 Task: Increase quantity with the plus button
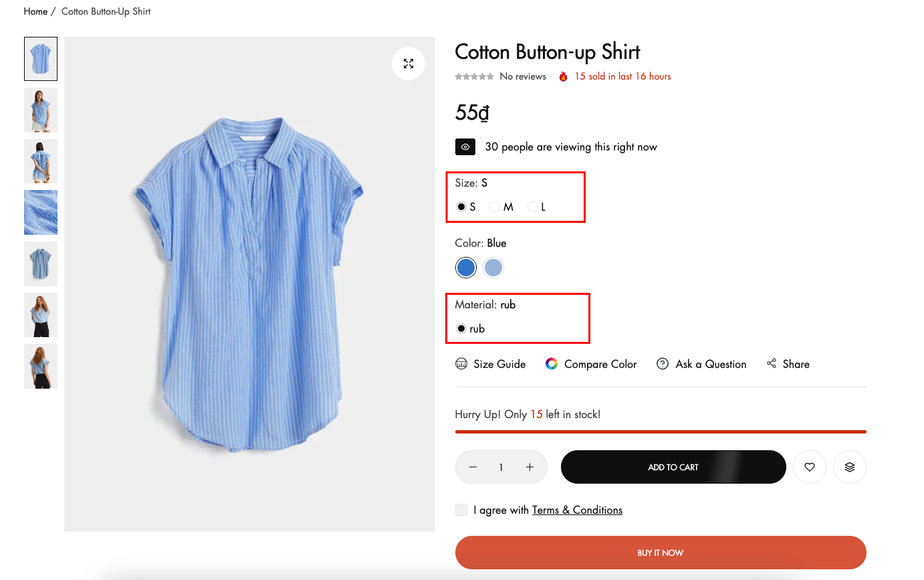(x=530, y=467)
